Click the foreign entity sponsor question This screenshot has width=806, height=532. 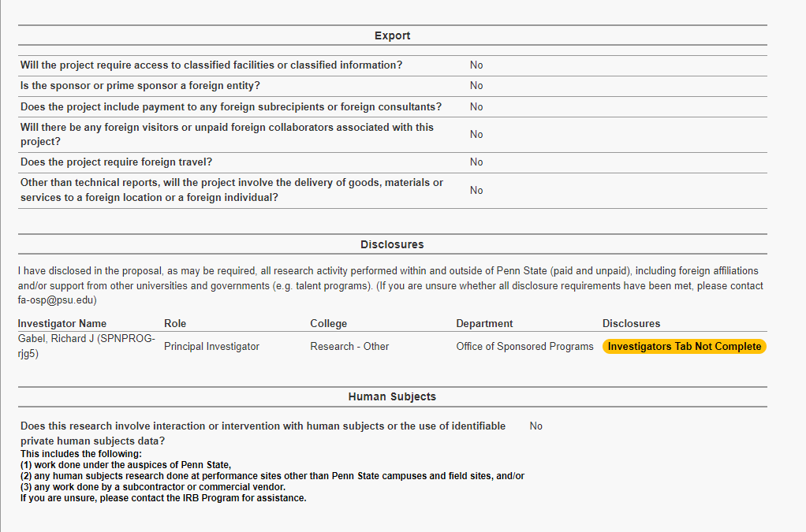click(140, 85)
